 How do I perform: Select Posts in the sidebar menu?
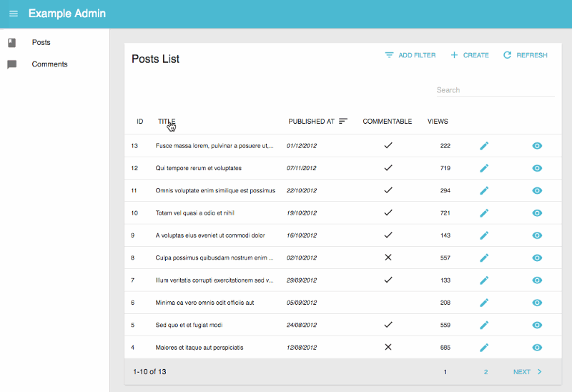coord(41,43)
